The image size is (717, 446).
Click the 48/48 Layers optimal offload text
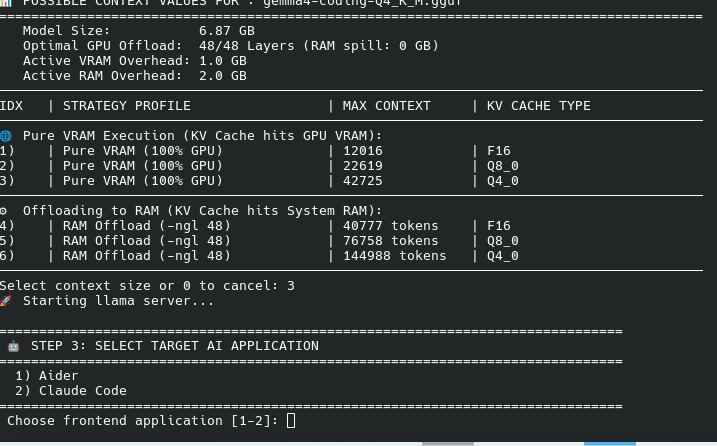[246, 46]
